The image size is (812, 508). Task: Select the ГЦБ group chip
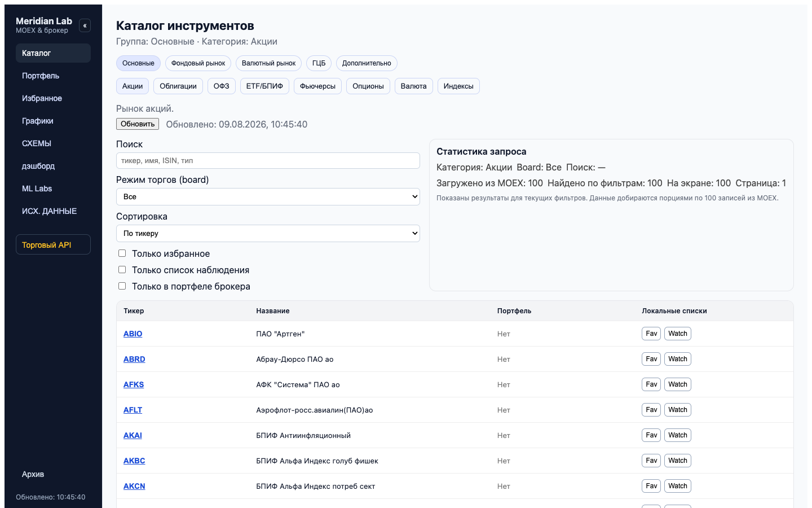[319, 63]
